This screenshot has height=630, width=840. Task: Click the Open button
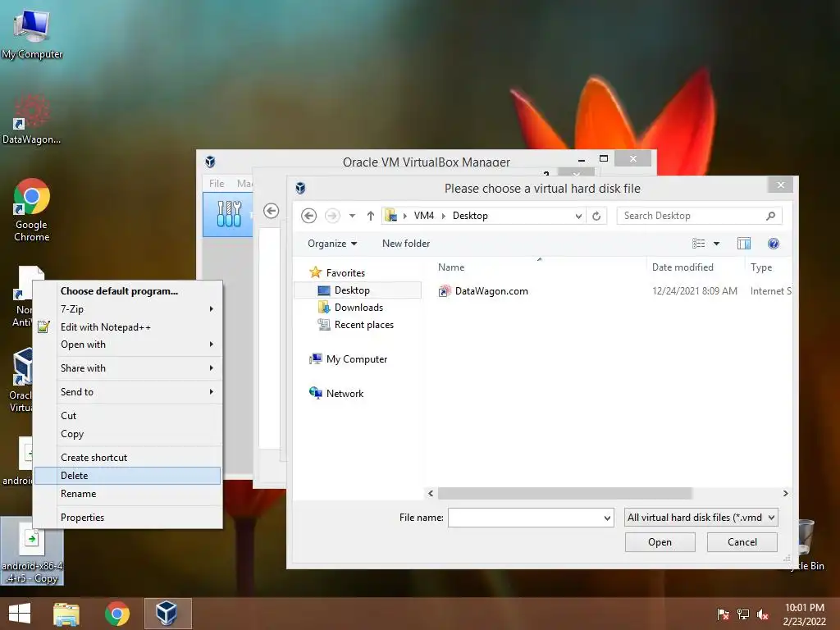660,542
